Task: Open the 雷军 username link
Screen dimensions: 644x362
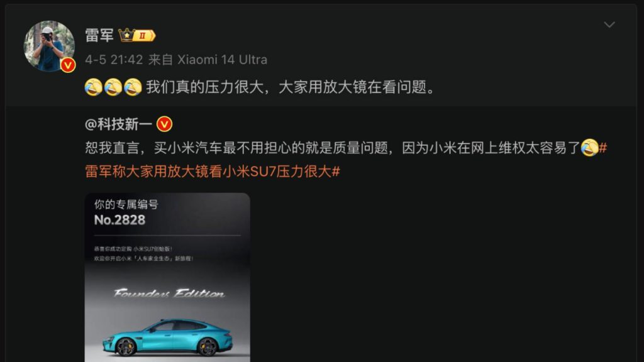Action: click(99, 35)
